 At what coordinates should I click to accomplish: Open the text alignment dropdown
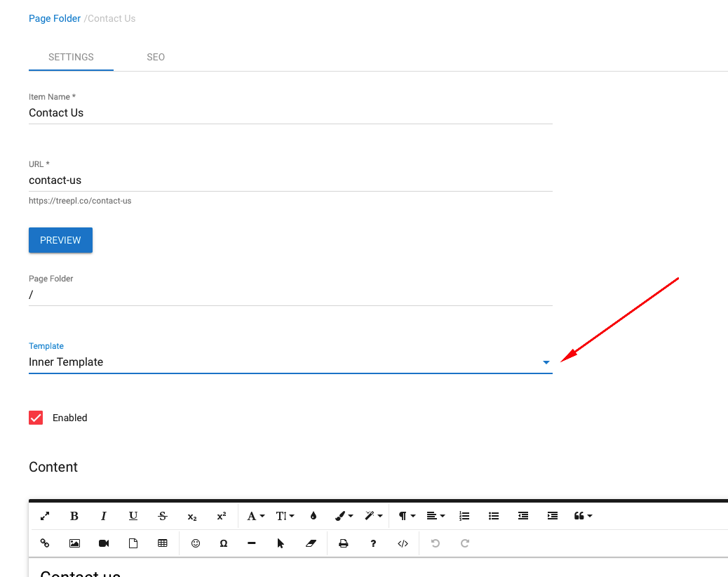click(436, 516)
